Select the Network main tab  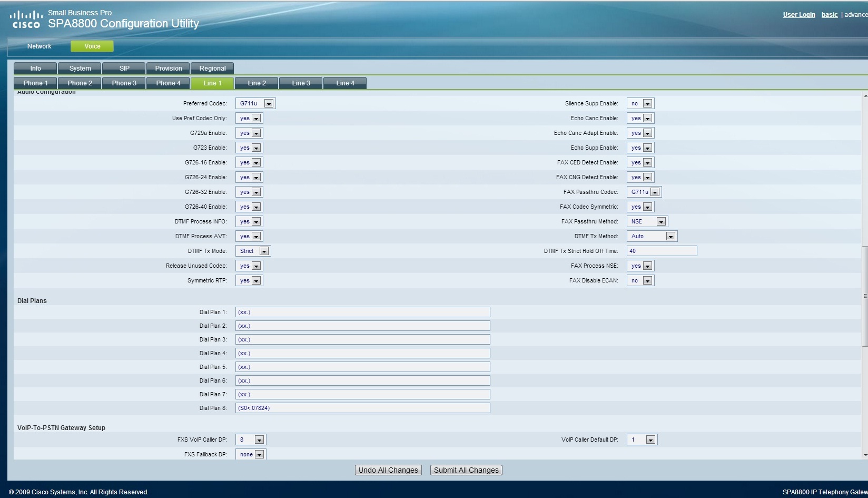39,46
